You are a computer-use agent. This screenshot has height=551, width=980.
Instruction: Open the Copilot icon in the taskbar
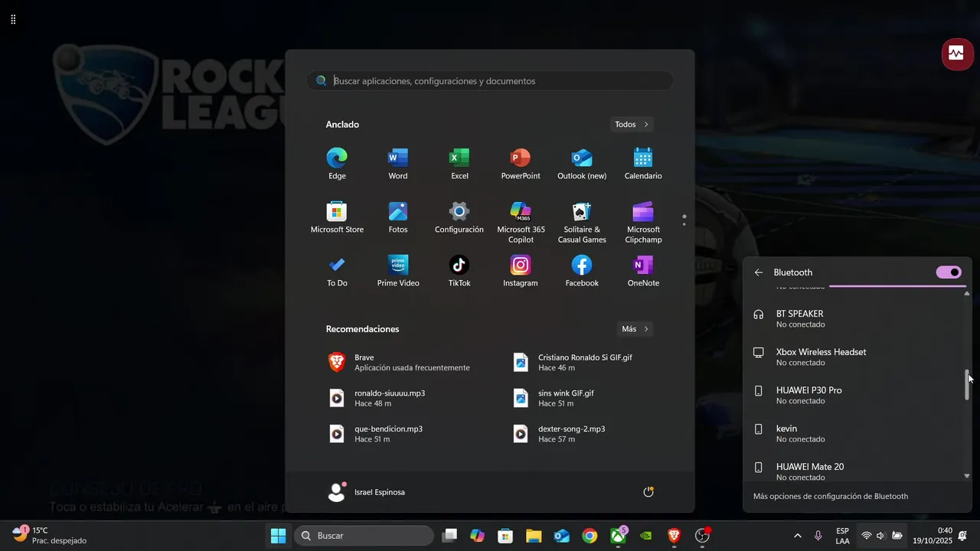point(478,536)
